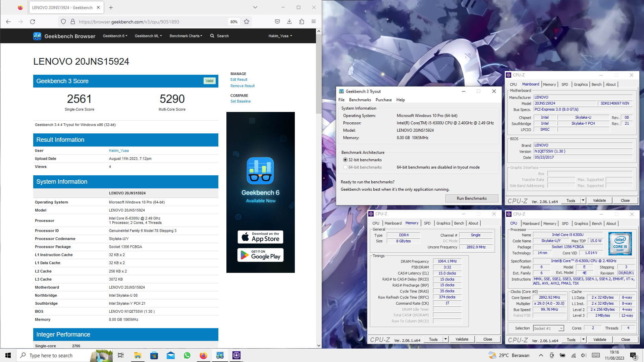
Task: Reload the Geekbench page
Action: pyautogui.click(x=33, y=22)
